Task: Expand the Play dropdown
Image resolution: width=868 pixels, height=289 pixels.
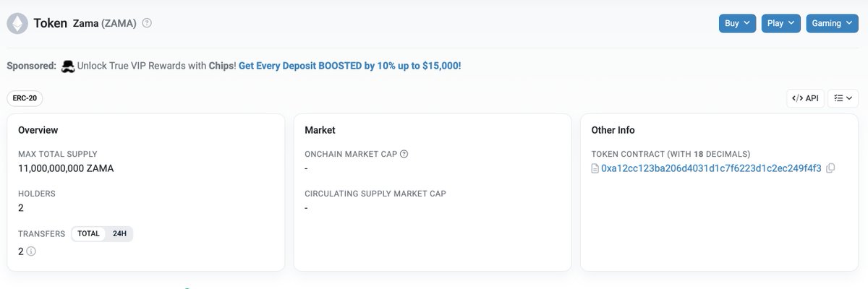Action: point(780,23)
